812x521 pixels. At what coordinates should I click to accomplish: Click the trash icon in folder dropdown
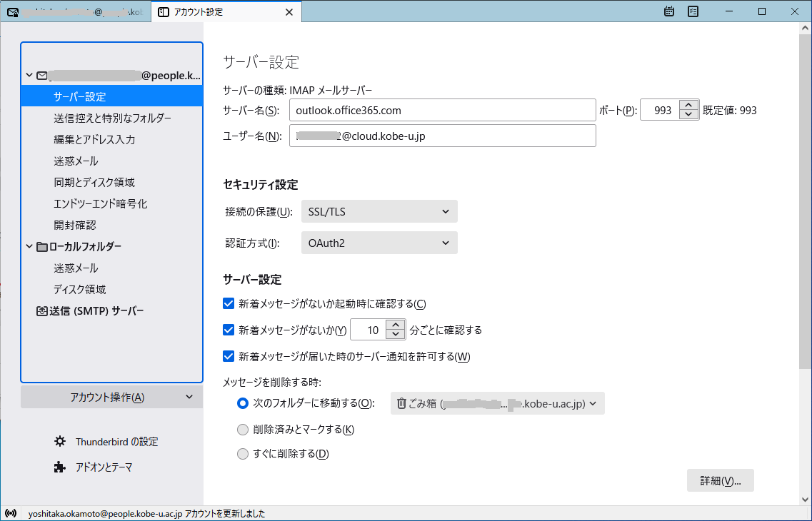pos(401,403)
